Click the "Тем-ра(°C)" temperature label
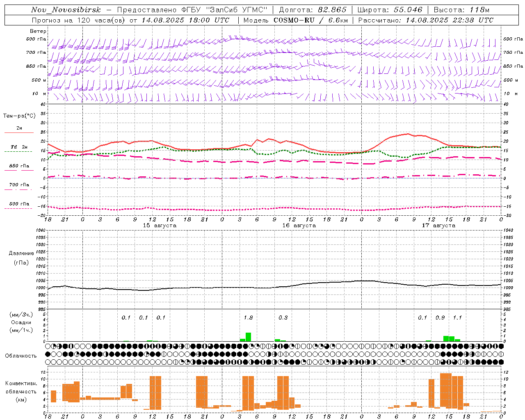This screenshot has height=420, width=525. point(19,116)
